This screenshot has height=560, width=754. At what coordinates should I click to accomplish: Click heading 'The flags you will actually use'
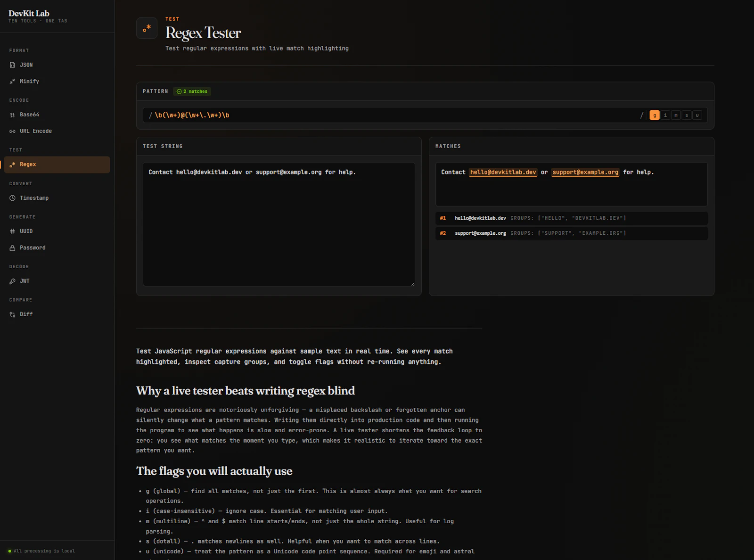click(x=214, y=471)
